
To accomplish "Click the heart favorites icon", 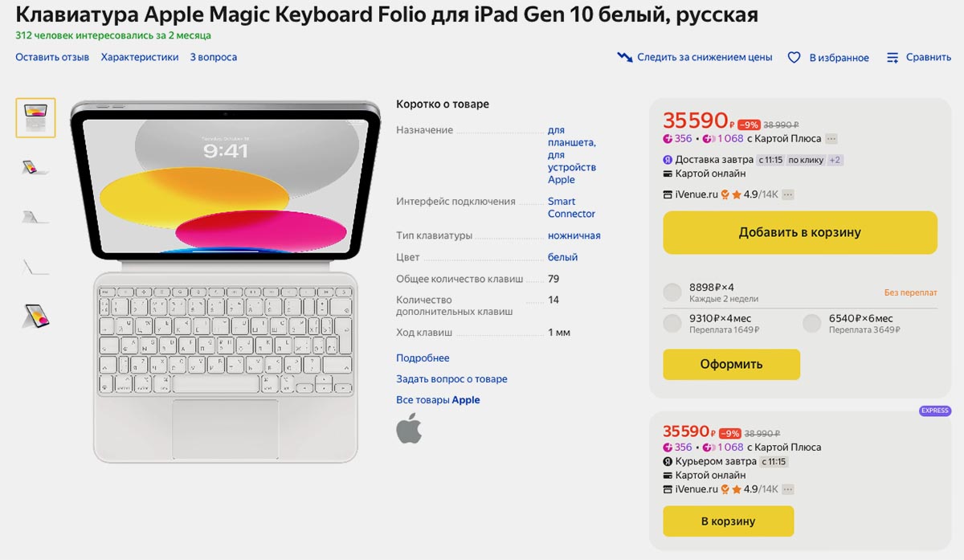I will coord(794,57).
